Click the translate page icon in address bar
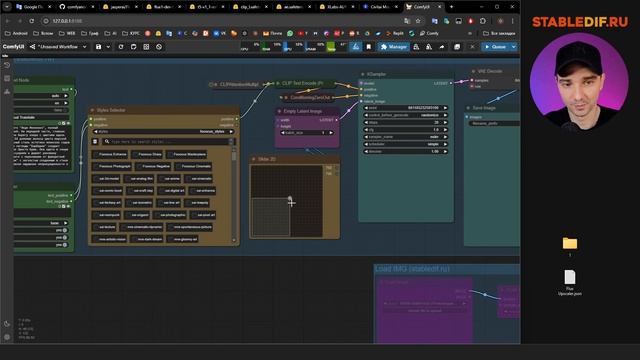The width and height of the screenshot is (640, 360). click(x=407, y=21)
